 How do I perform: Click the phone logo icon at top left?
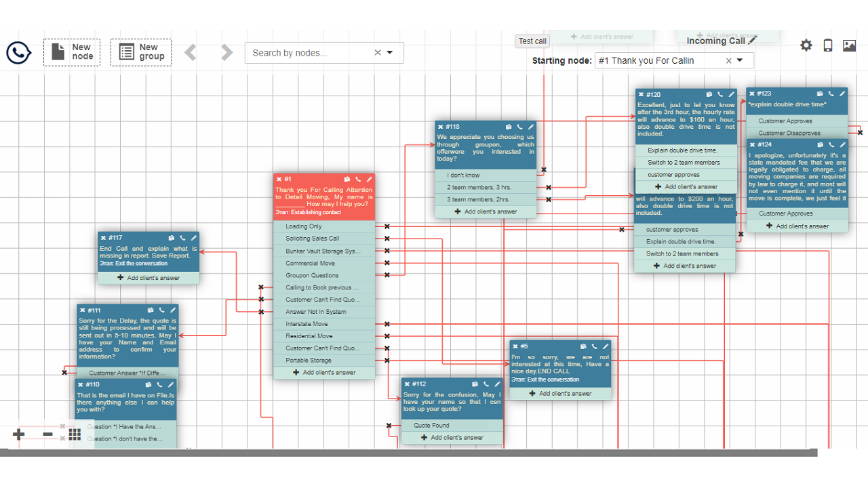coord(19,52)
